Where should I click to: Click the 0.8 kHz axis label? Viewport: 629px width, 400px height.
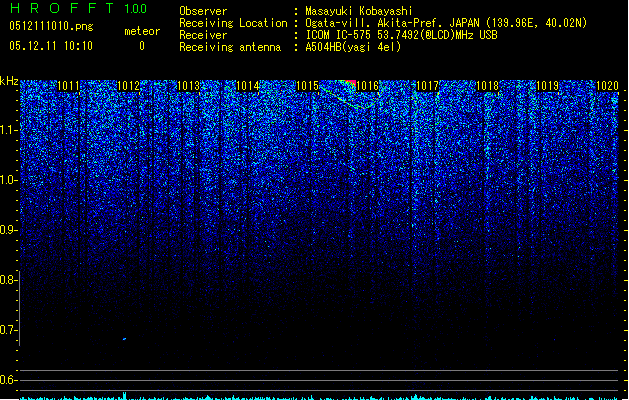coord(8,280)
